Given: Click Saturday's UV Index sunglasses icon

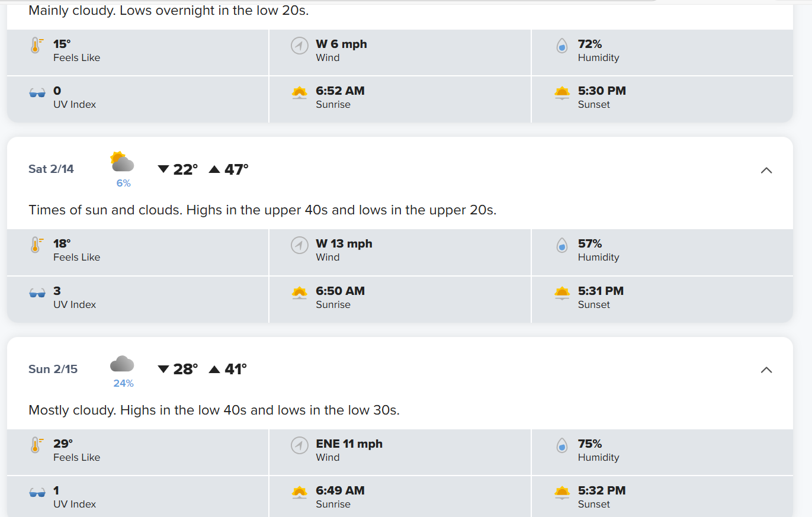Looking at the screenshot, I should 37,293.
